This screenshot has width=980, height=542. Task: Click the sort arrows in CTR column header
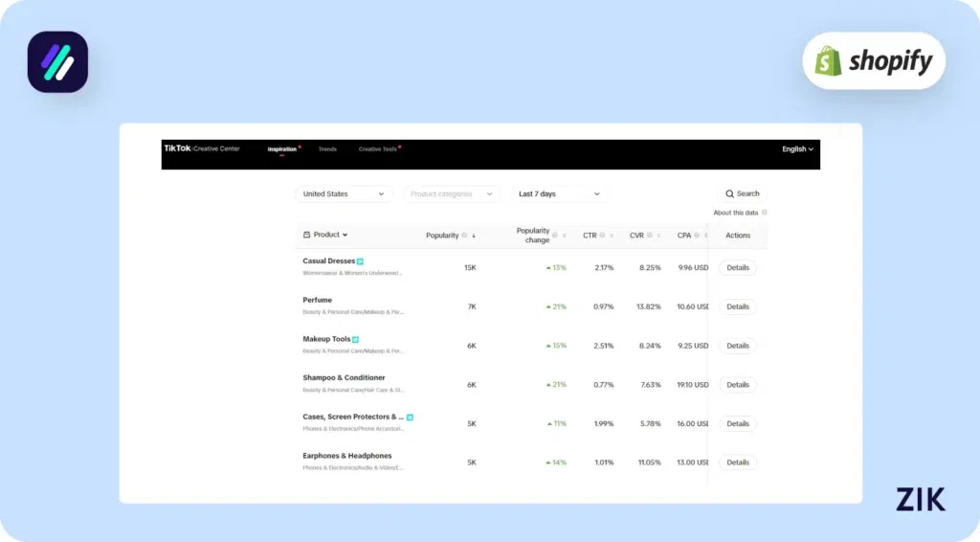click(x=610, y=236)
